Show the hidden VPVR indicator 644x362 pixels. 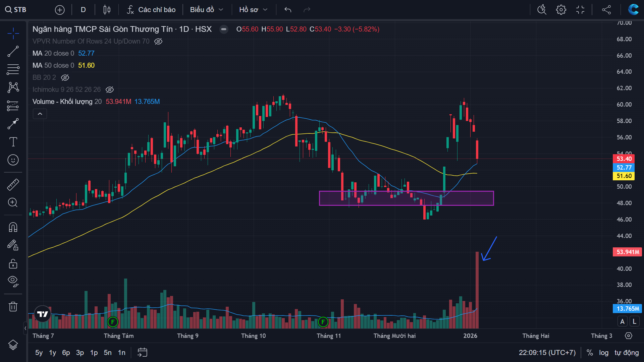(158, 41)
